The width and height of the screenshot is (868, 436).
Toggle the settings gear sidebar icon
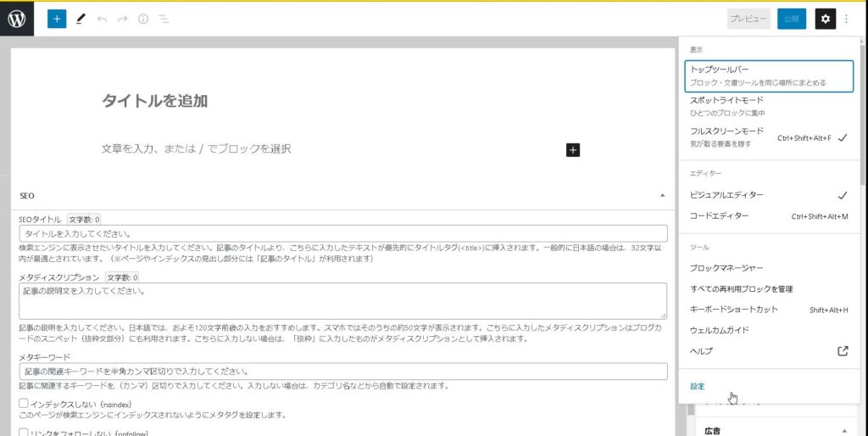coord(825,19)
